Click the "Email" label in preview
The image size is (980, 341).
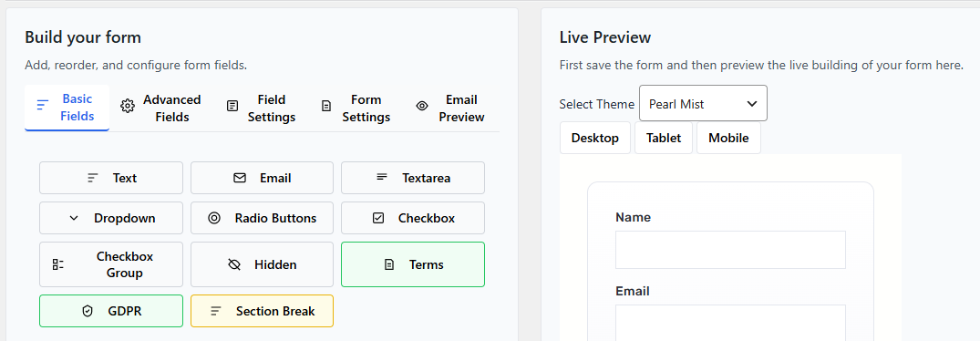click(x=633, y=291)
